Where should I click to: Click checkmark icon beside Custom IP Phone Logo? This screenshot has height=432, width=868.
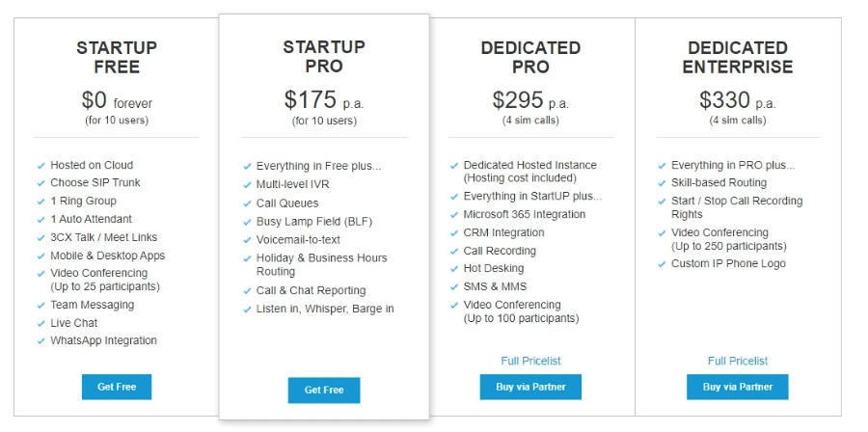(x=662, y=264)
